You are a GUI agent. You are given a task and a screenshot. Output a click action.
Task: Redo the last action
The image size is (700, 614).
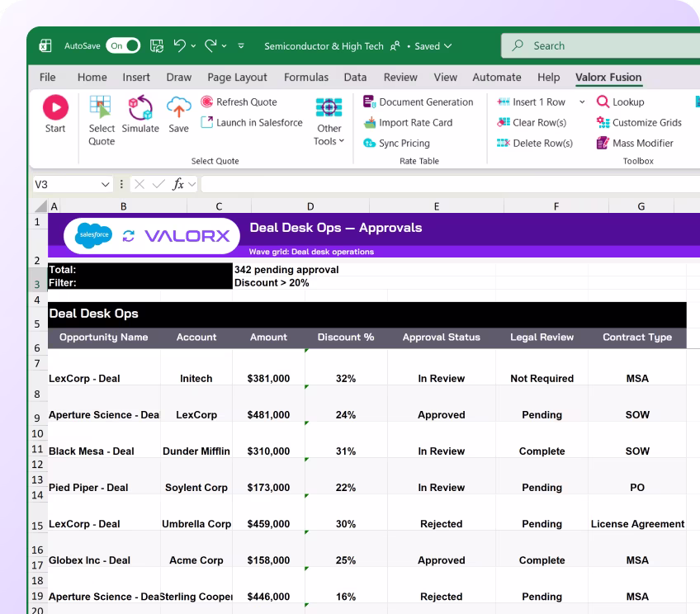pyautogui.click(x=210, y=45)
